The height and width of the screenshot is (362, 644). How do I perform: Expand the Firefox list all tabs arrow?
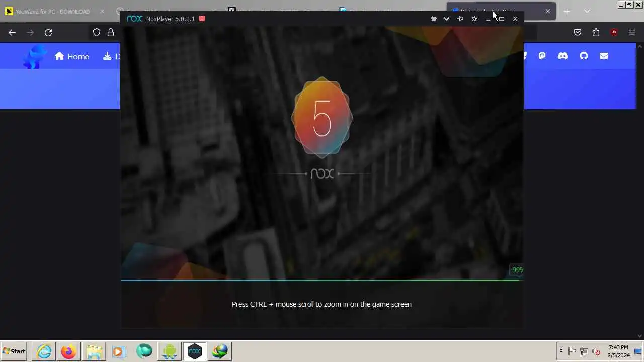(587, 11)
